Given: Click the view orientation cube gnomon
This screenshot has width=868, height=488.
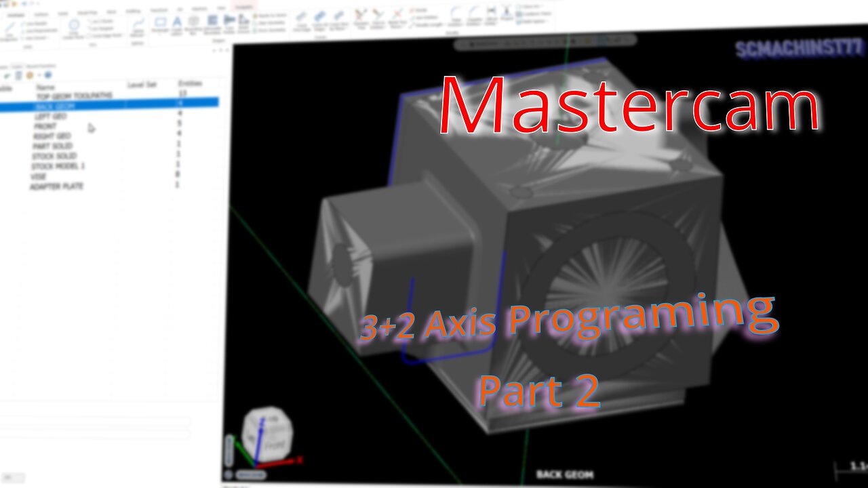Looking at the screenshot, I should [267, 436].
